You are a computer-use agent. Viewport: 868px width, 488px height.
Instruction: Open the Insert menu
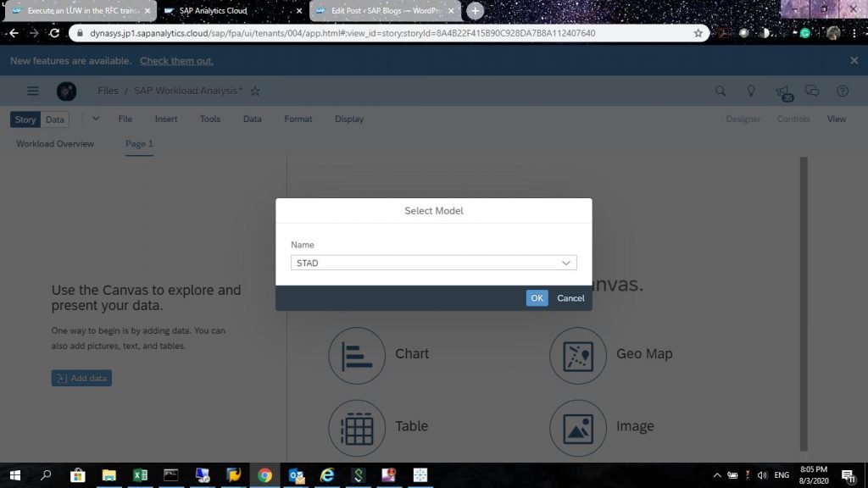pyautogui.click(x=166, y=119)
